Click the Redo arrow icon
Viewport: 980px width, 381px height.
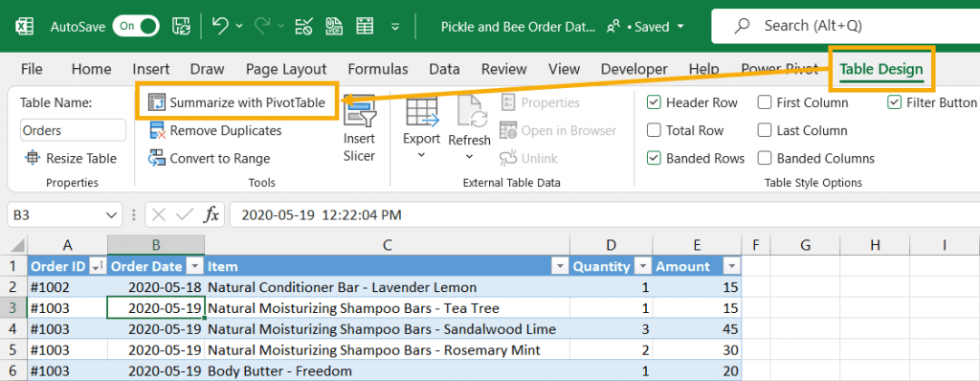[x=263, y=26]
